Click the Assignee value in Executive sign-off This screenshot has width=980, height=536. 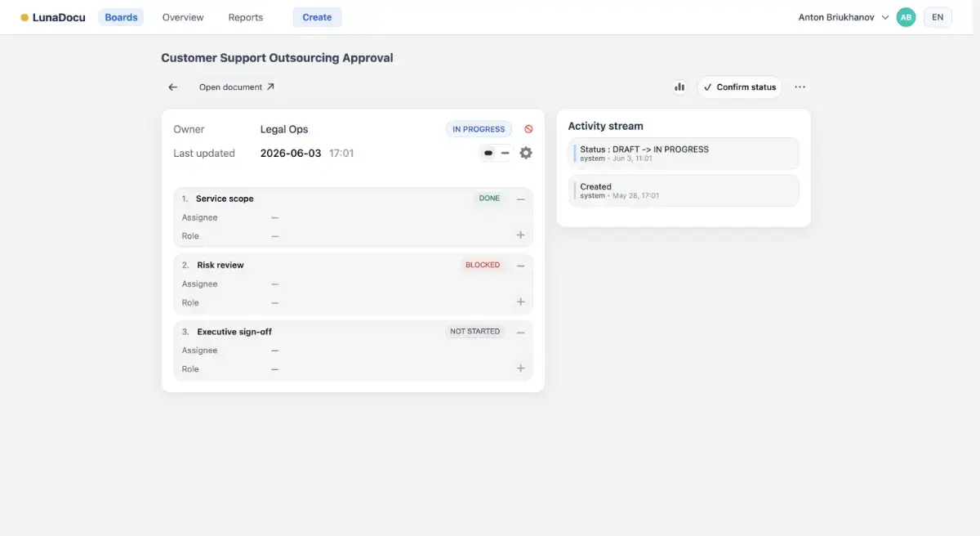pyautogui.click(x=275, y=351)
